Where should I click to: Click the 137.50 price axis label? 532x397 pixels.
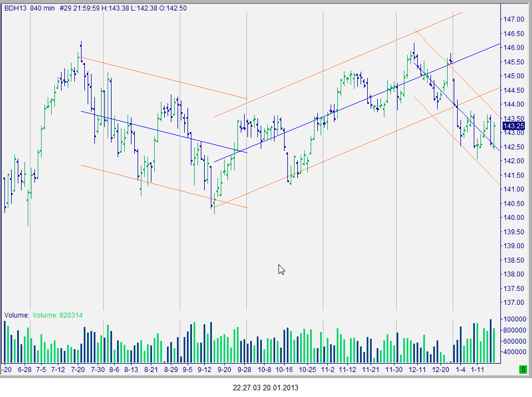(514, 288)
